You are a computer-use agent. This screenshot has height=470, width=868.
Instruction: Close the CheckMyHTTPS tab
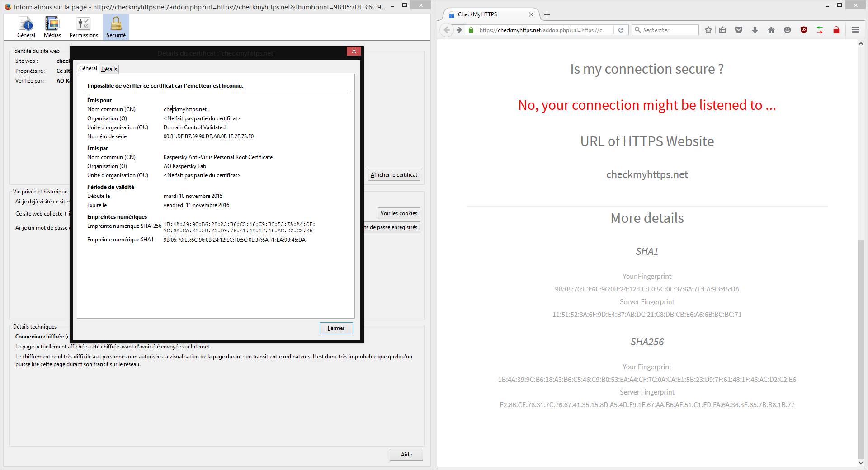click(531, 14)
